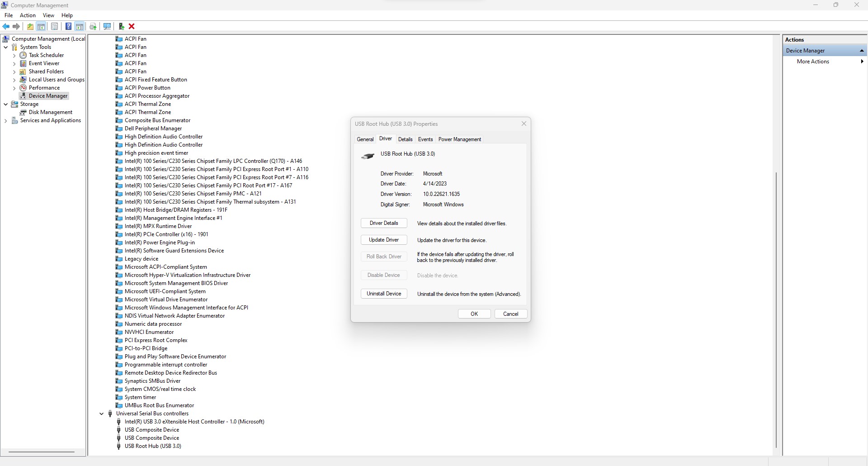868x466 pixels.
Task: Click the gear-with-green-arrow update driver toolbar icon
Action: point(93,26)
